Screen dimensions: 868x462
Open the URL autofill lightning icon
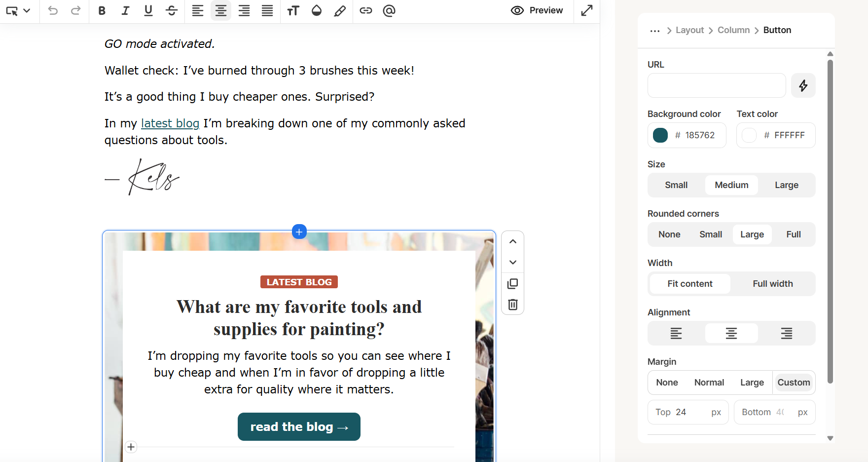pyautogui.click(x=803, y=85)
